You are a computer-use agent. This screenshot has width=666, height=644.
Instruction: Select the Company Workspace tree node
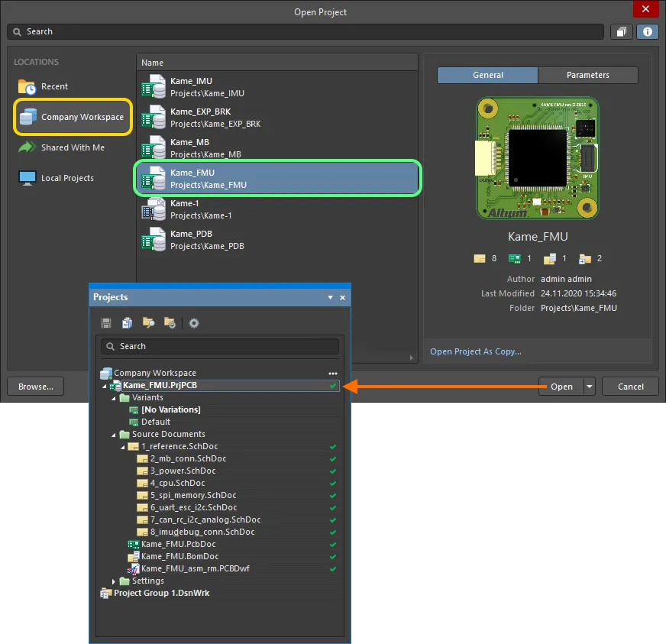click(154, 373)
